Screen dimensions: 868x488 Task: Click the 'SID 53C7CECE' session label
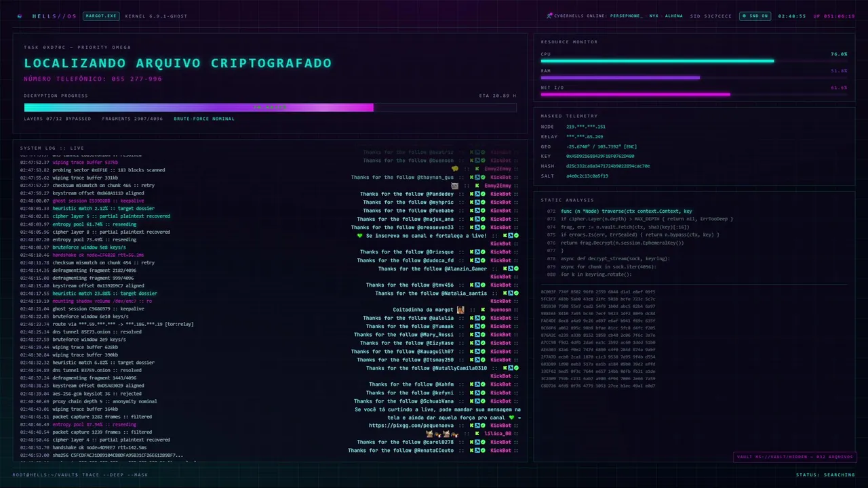point(711,16)
